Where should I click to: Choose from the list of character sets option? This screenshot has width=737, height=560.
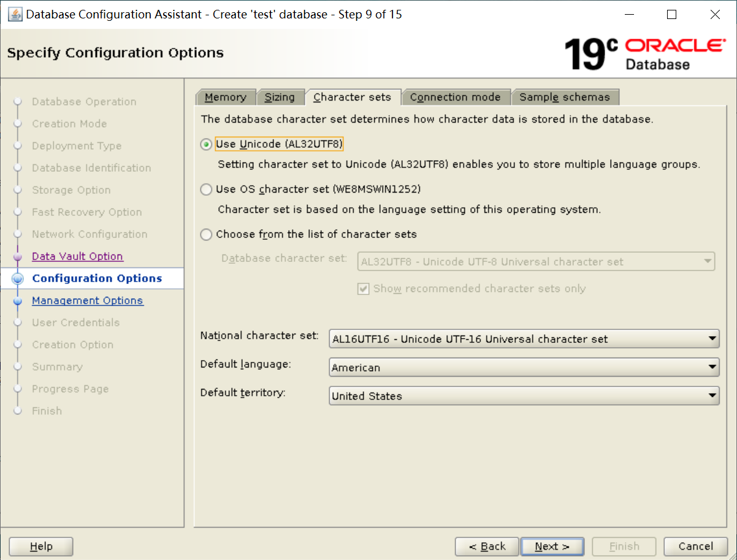[206, 234]
